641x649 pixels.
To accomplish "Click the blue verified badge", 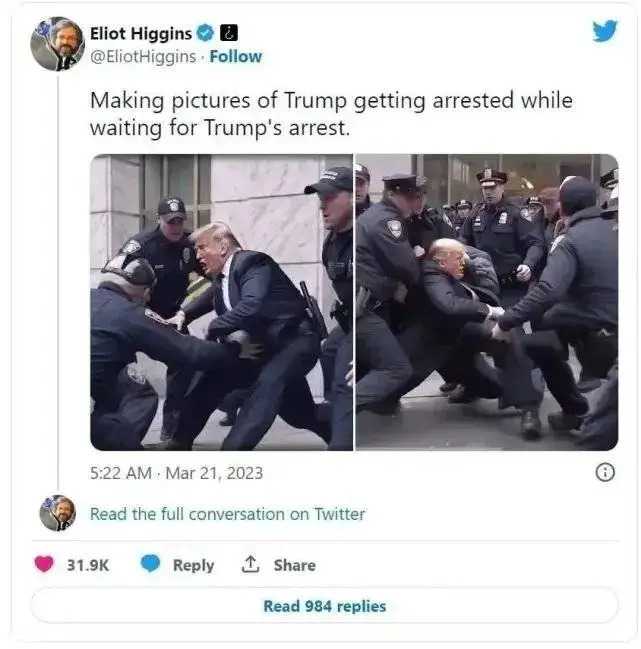I will click(x=205, y=33).
